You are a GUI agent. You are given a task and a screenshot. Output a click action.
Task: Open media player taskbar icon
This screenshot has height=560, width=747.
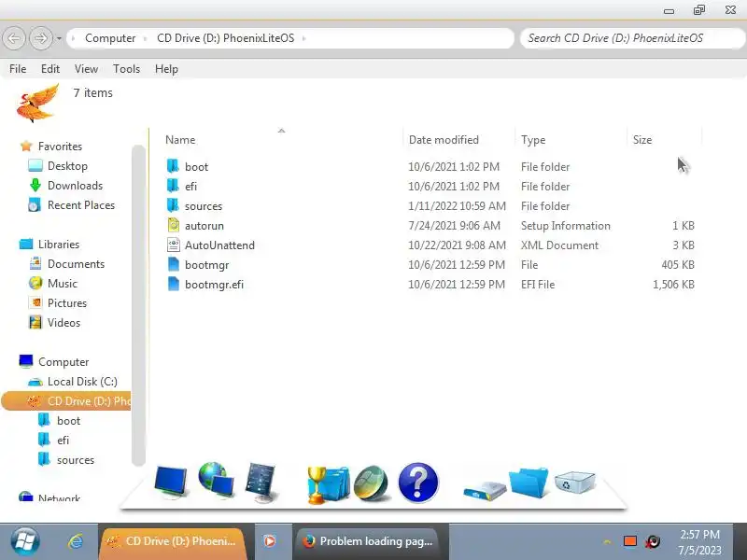pos(269,541)
